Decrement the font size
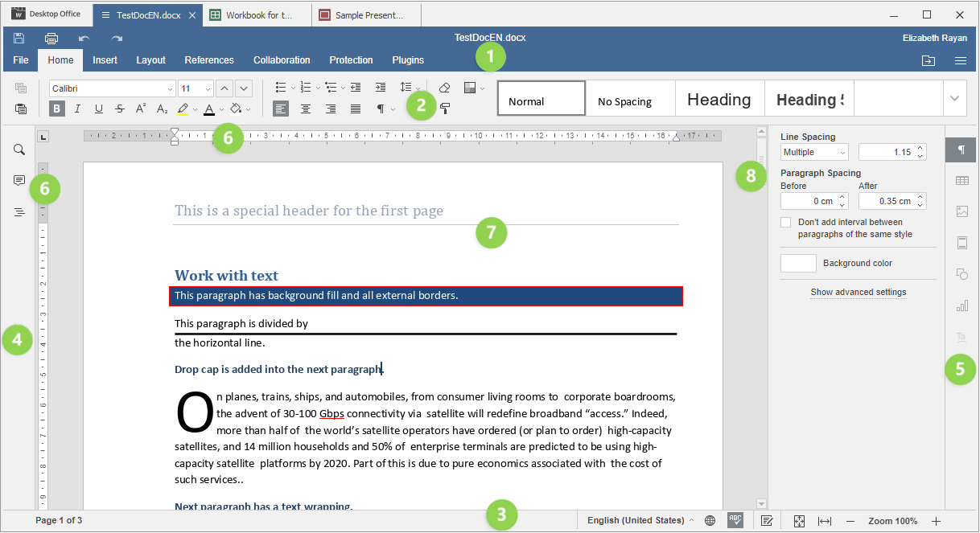Screen dimensions: 980x533 244,88
